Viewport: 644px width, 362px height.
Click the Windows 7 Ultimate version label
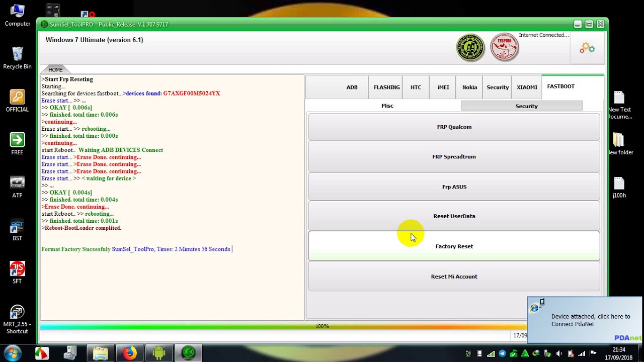[x=95, y=40]
